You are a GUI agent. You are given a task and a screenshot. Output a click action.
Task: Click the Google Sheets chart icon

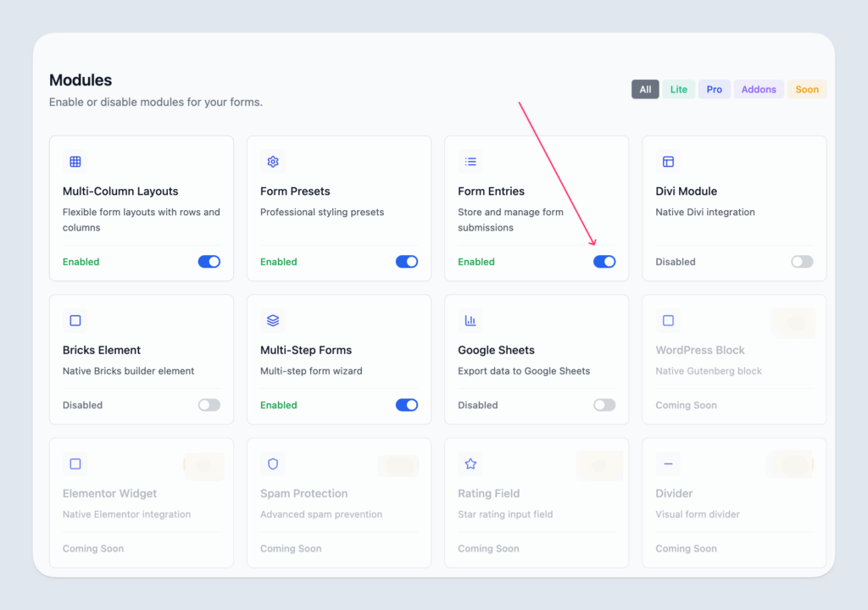tap(470, 321)
